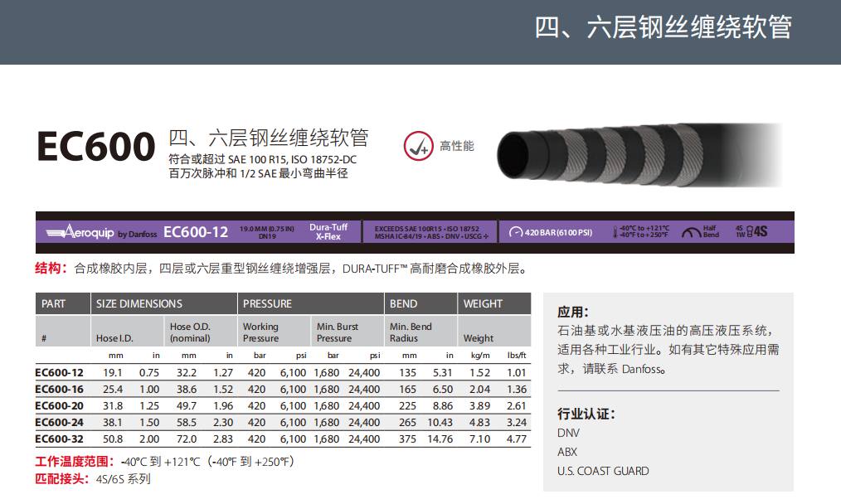Click the EC600-12 row label in the table
The image size is (841, 504).
(59, 373)
